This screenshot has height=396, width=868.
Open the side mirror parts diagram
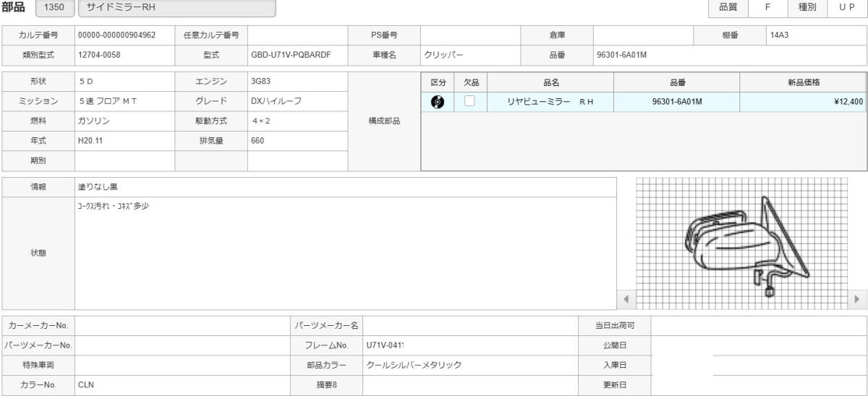coord(742,244)
